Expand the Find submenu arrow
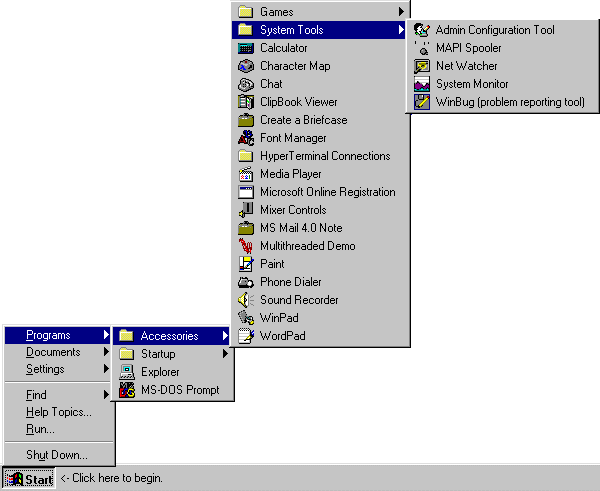The height and width of the screenshot is (491, 600). pos(106,395)
